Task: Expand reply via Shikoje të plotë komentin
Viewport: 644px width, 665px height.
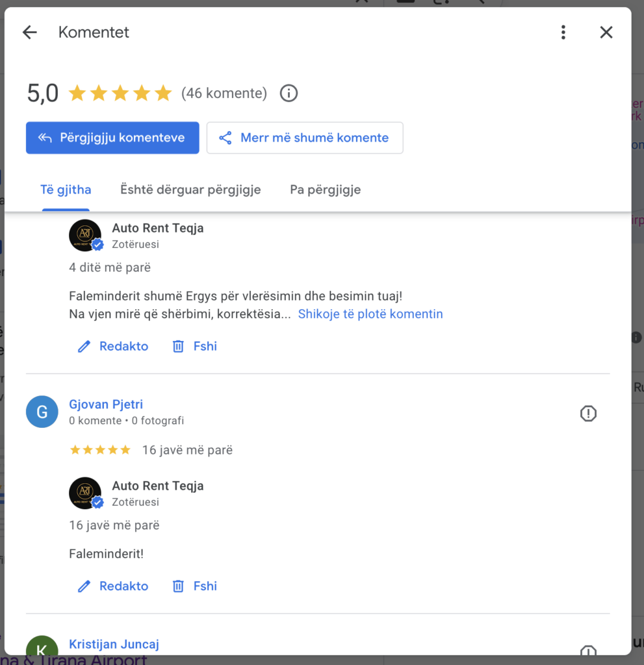Action: pyautogui.click(x=370, y=314)
